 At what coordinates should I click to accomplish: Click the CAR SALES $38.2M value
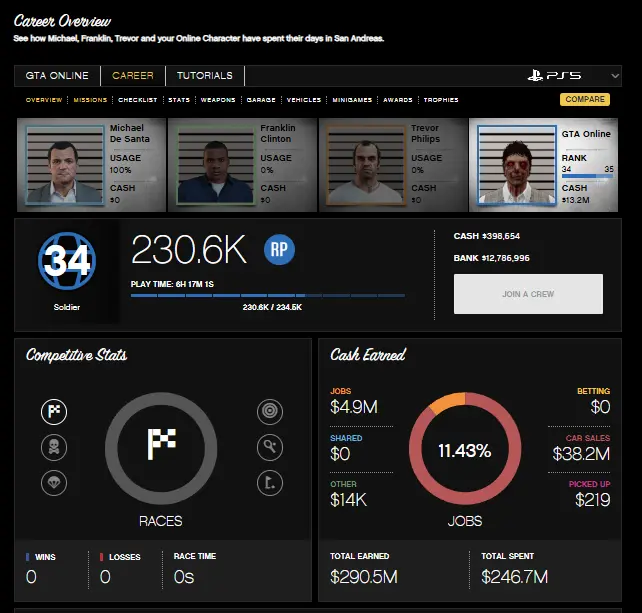581,454
